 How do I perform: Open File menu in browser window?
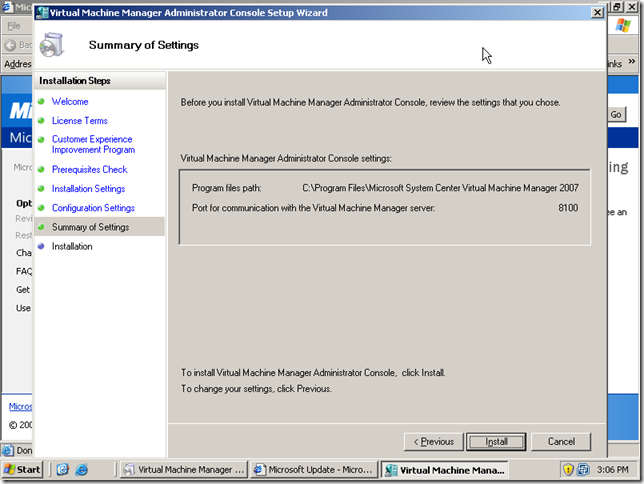coord(14,26)
